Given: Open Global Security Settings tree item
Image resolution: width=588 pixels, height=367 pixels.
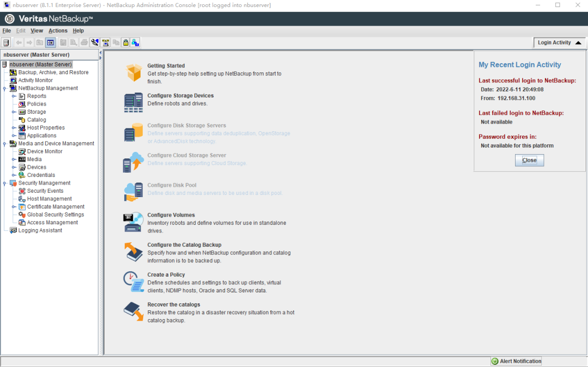Looking at the screenshot, I should [x=56, y=215].
